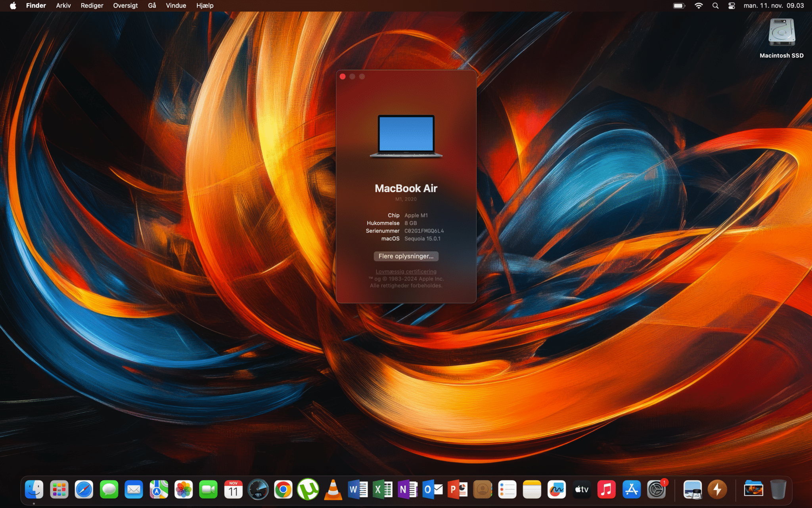This screenshot has width=812, height=508.
Task: Open Control Center in menu bar
Action: point(732,6)
